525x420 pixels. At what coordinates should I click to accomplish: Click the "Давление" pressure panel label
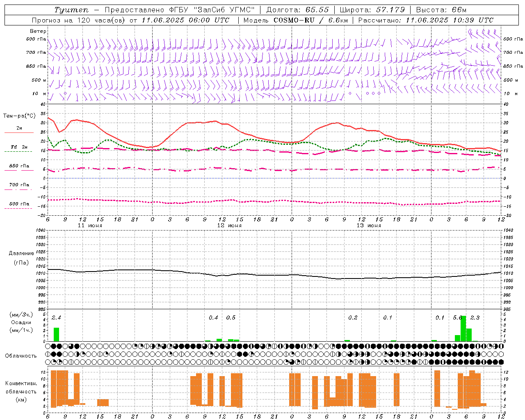pos(21,253)
